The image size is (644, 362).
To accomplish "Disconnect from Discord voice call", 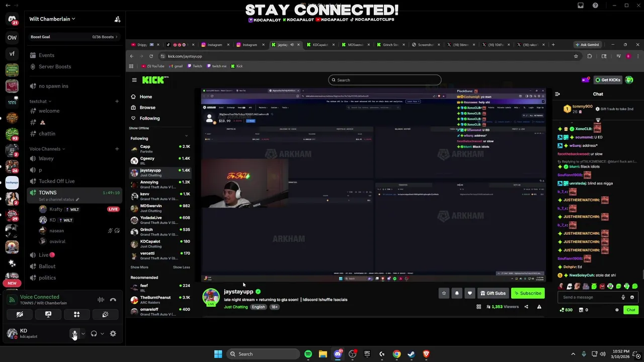I will [x=113, y=300].
